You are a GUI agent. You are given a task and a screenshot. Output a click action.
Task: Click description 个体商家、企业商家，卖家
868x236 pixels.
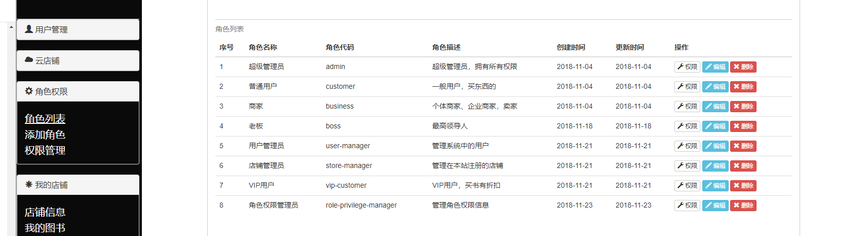pyautogui.click(x=475, y=106)
